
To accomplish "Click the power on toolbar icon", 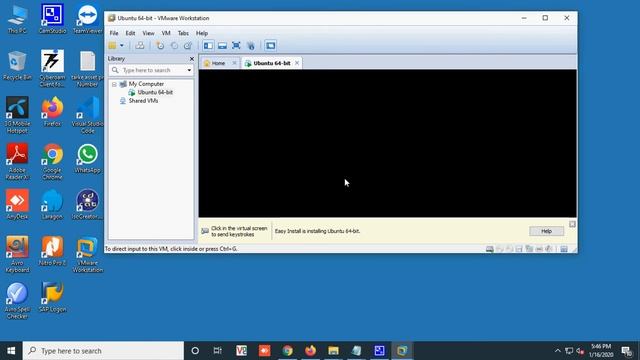I will click(x=112, y=46).
